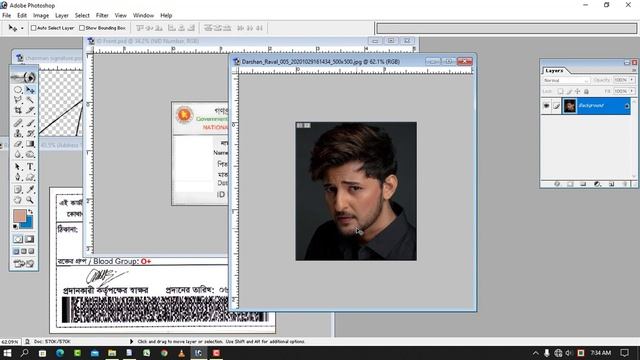Screen dimensions: 640x360
Task: Select Full Screen mode button
Action: 31,251
